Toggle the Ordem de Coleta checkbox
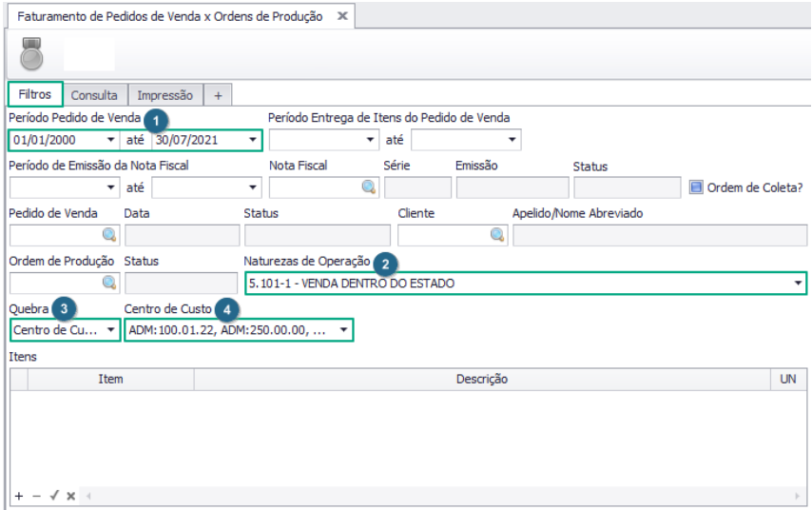This screenshot has height=510, width=812. point(696,187)
